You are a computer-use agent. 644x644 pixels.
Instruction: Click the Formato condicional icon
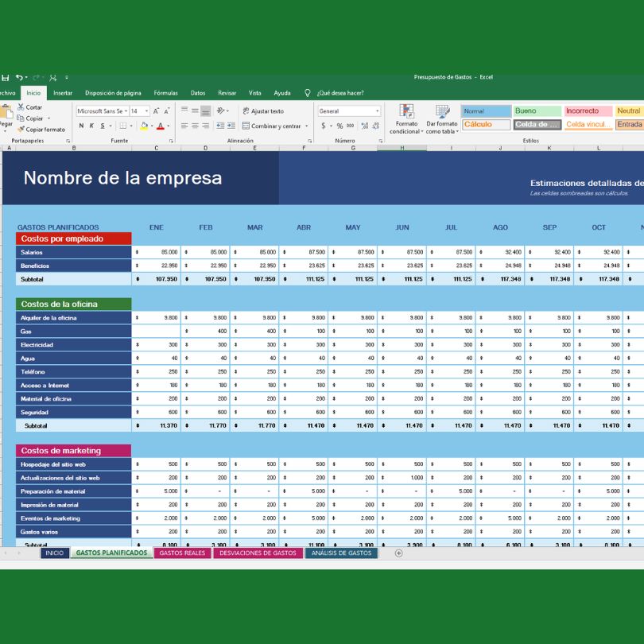pyautogui.click(x=406, y=111)
